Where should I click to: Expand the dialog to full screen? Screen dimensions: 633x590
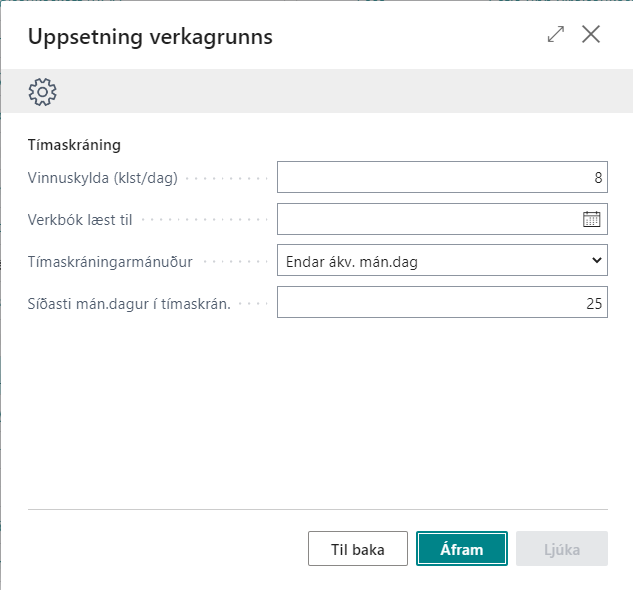point(556,35)
